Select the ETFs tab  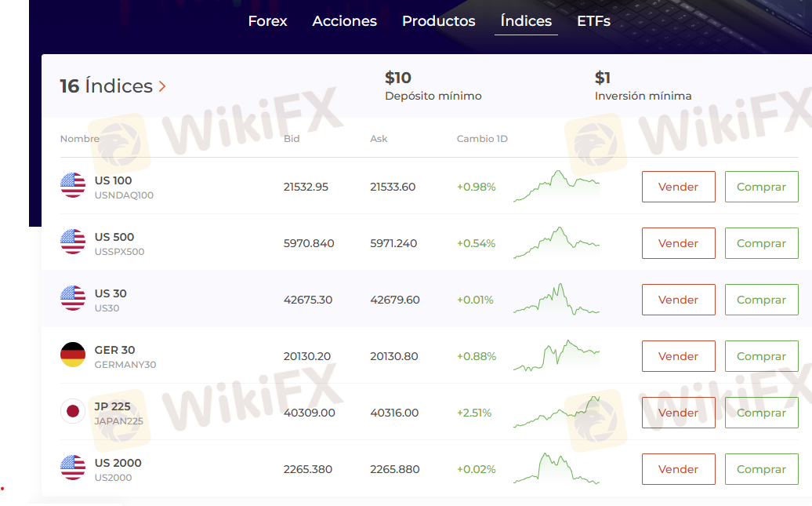click(x=593, y=21)
